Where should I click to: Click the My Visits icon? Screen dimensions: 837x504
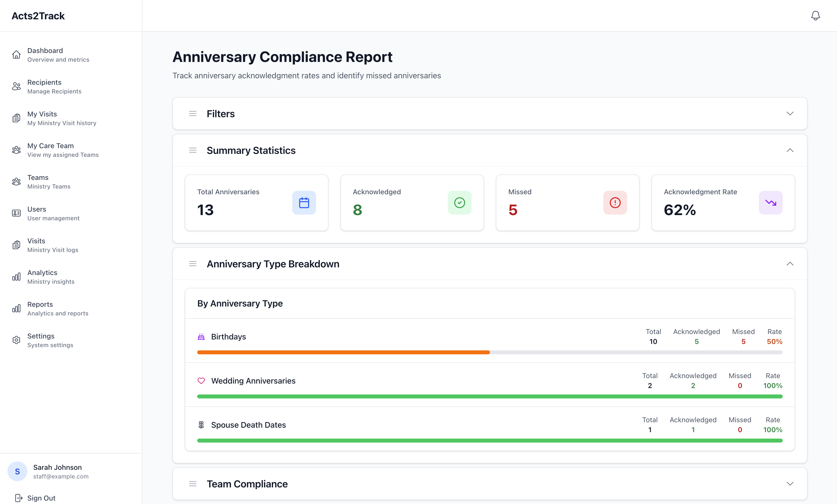tap(17, 118)
